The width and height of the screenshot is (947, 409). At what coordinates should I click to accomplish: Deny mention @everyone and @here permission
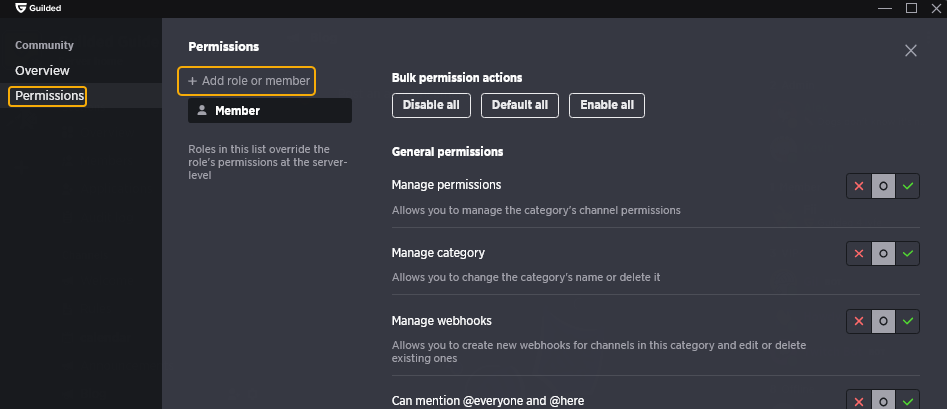point(859,401)
